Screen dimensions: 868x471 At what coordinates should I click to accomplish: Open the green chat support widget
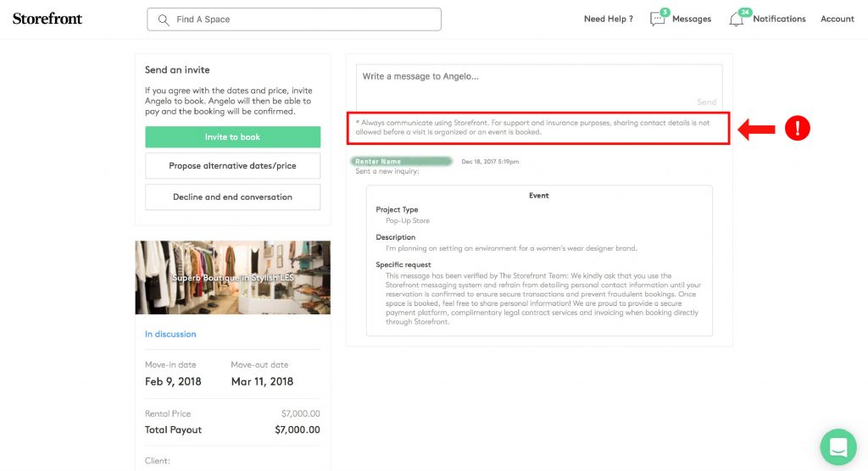[838, 446]
